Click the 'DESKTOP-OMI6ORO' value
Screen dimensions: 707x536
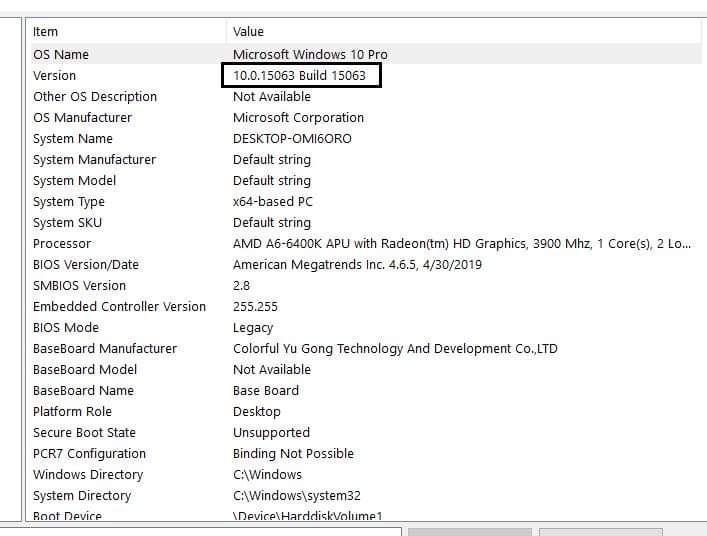point(292,138)
